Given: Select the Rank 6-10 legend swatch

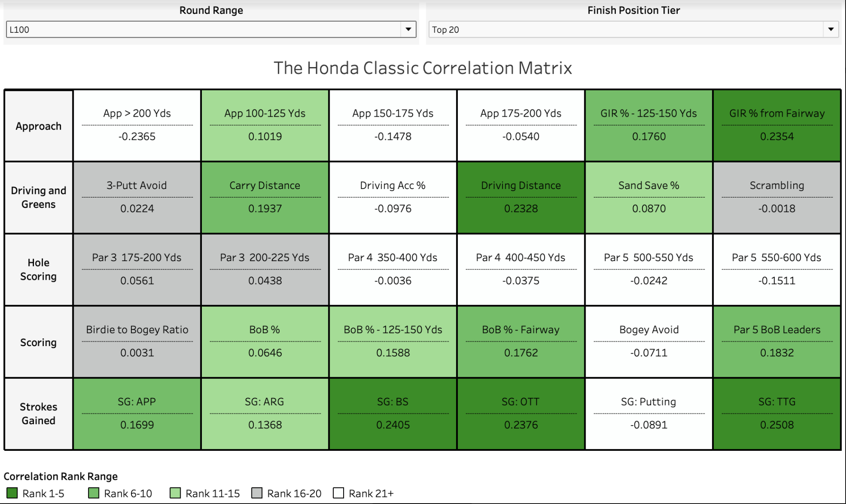Looking at the screenshot, I should (x=94, y=493).
